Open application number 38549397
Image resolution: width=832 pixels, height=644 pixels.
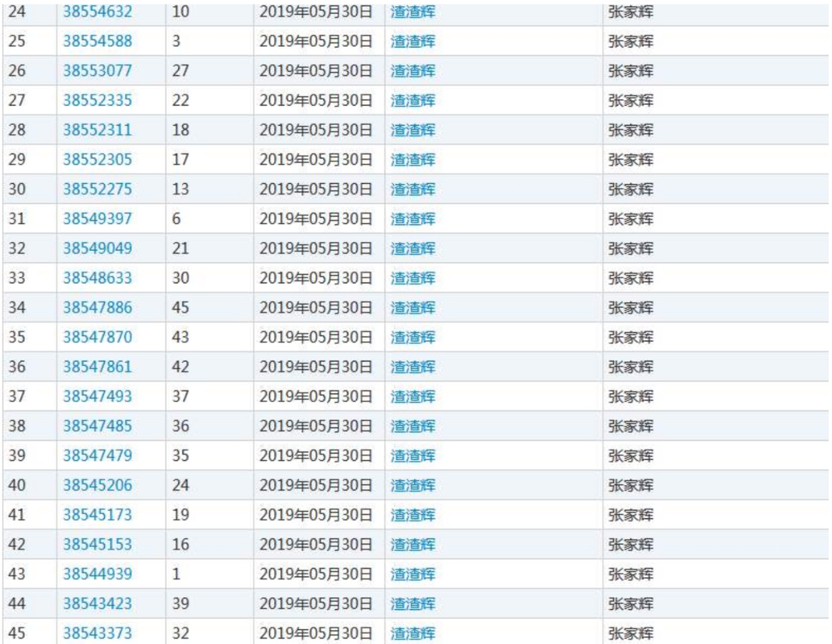tap(98, 218)
